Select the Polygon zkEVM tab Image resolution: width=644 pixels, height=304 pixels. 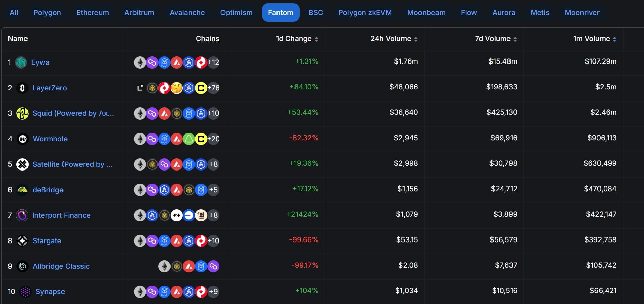pyautogui.click(x=365, y=13)
